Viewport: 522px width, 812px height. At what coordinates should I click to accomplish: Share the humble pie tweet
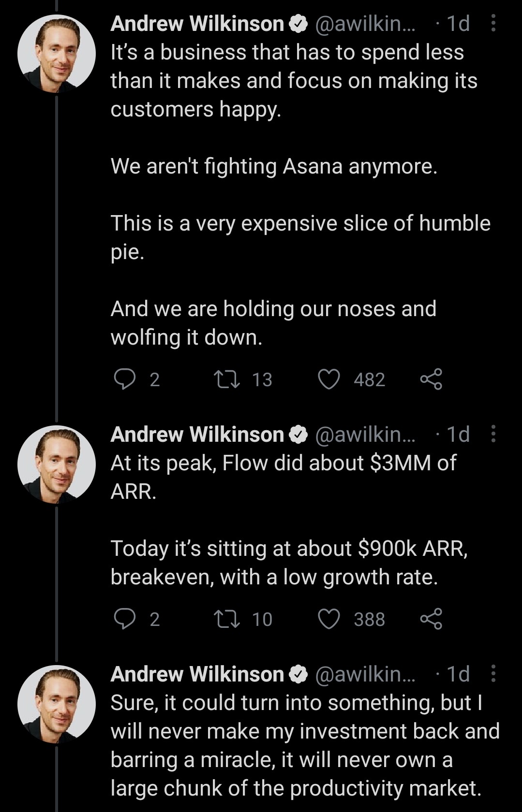point(431,379)
